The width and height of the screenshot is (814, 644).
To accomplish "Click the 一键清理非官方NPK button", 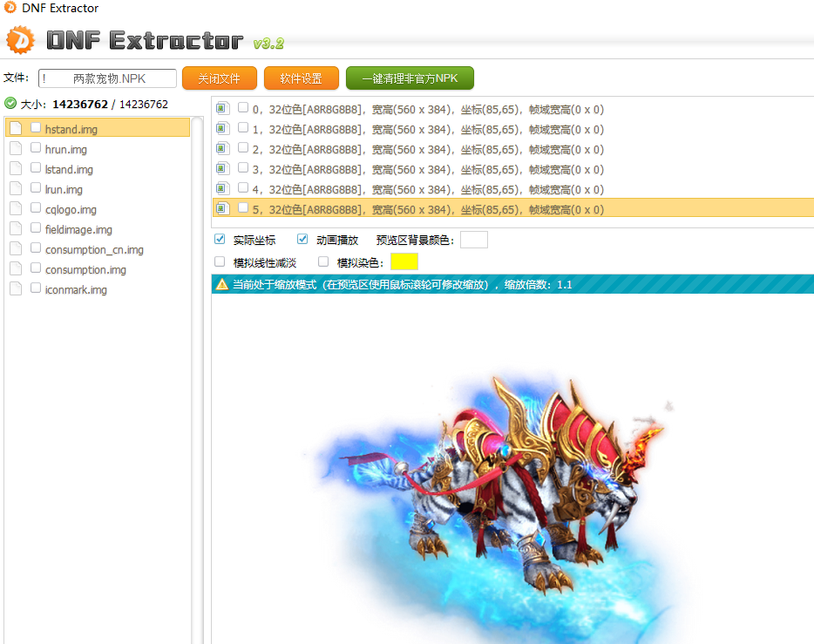I will coord(410,78).
